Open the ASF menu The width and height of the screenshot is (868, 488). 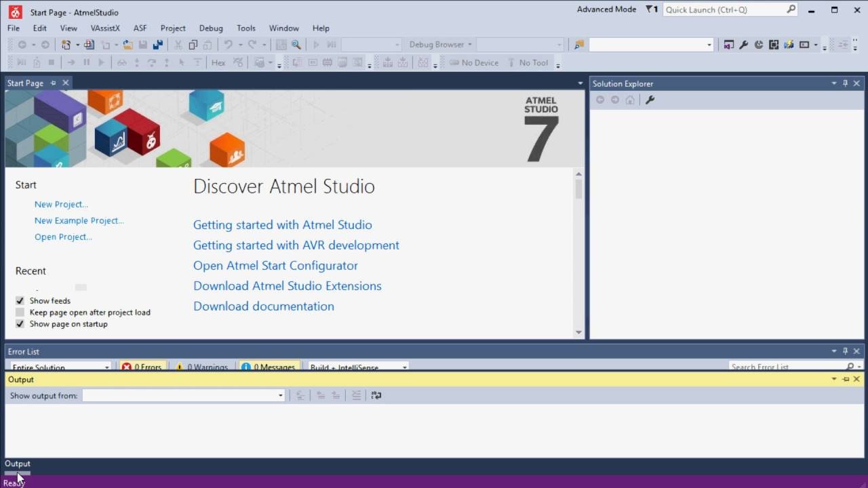pos(140,28)
